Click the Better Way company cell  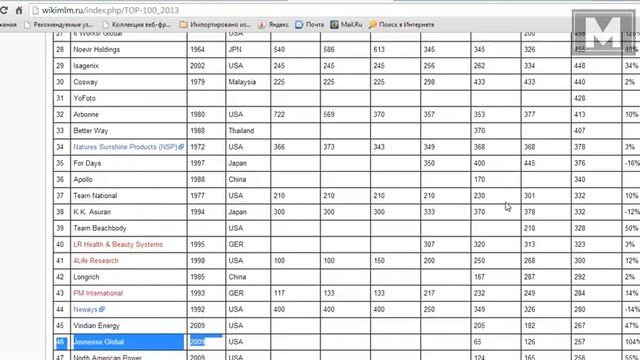click(x=129, y=131)
